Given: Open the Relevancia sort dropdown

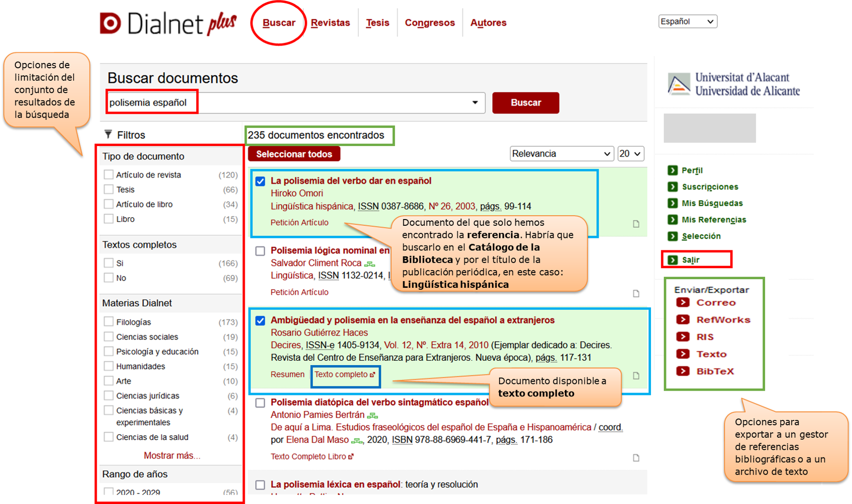Looking at the screenshot, I should pyautogui.click(x=561, y=154).
